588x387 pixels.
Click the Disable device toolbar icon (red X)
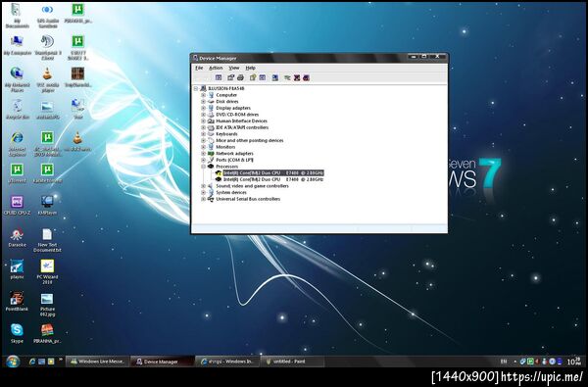click(x=297, y=77)
